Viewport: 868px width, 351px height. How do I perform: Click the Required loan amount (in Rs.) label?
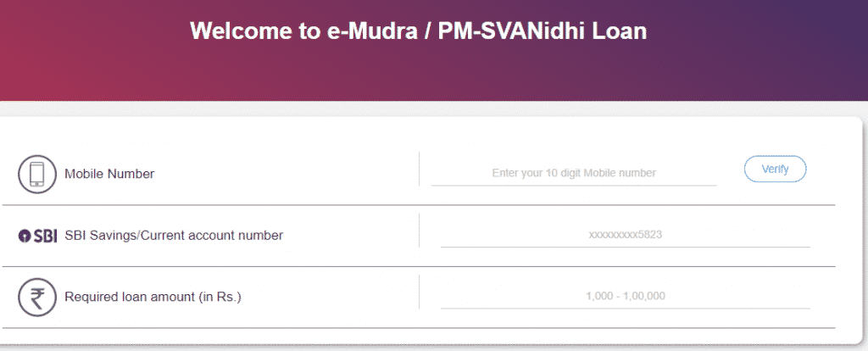coord(153,297)
